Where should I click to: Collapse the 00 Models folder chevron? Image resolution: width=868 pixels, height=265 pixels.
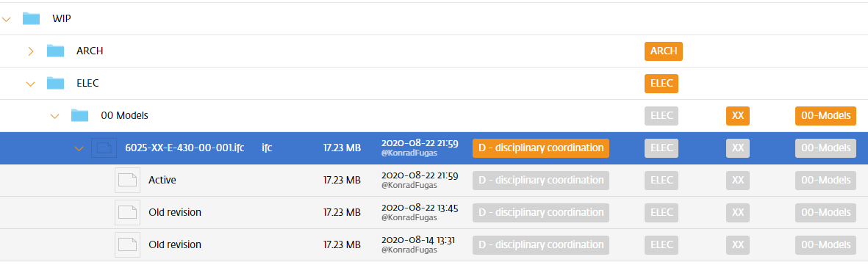(55, 116)
